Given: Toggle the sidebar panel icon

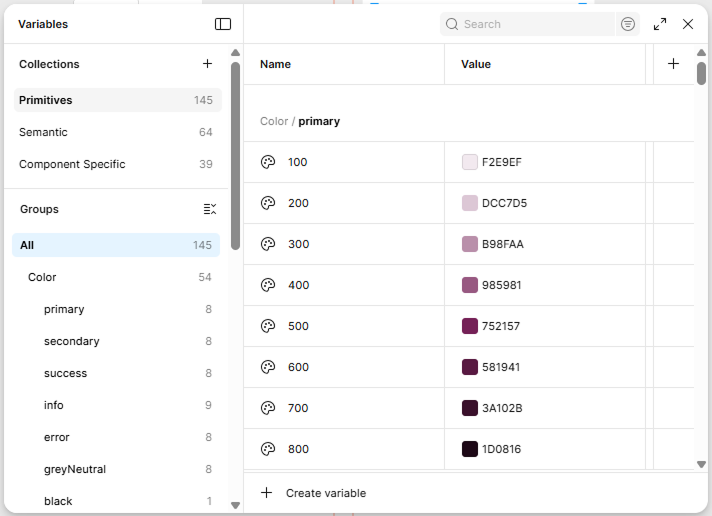Looking at the screenshot, I should click(x=222, y=24).
